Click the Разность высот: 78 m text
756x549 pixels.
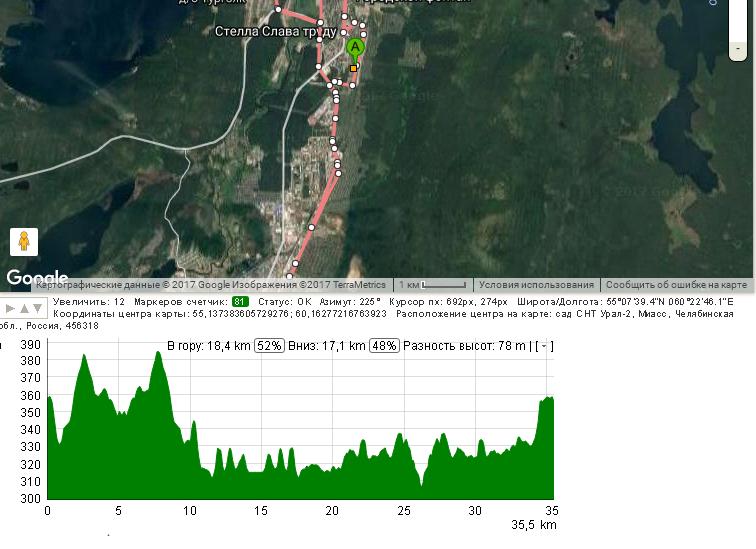tap(464, 346)
